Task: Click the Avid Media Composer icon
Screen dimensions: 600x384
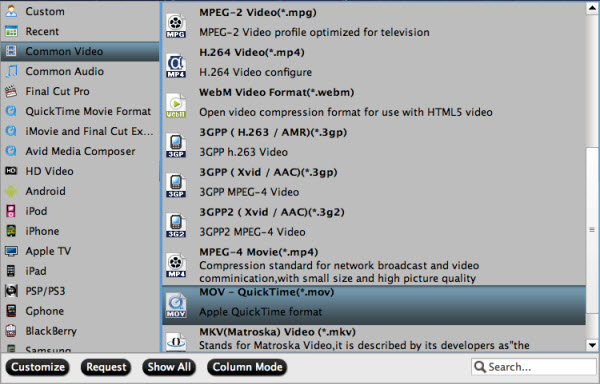Action: click(11, 151)
